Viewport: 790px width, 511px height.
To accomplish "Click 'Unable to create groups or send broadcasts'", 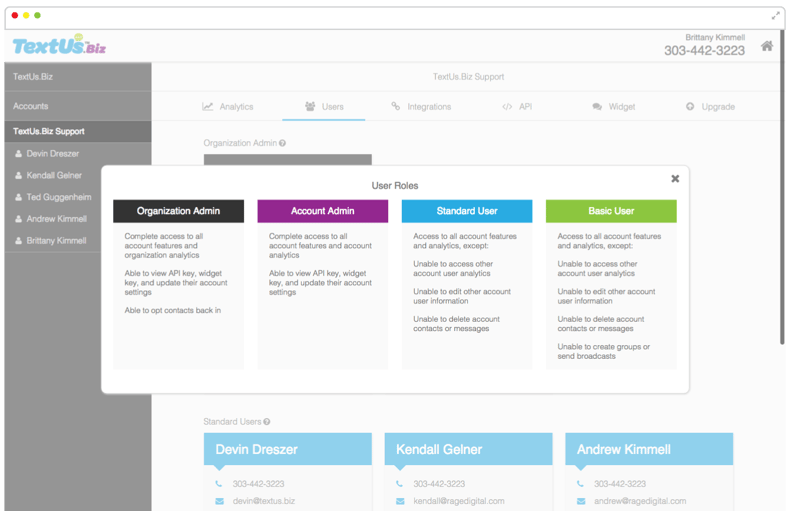I will coord(604,351).
